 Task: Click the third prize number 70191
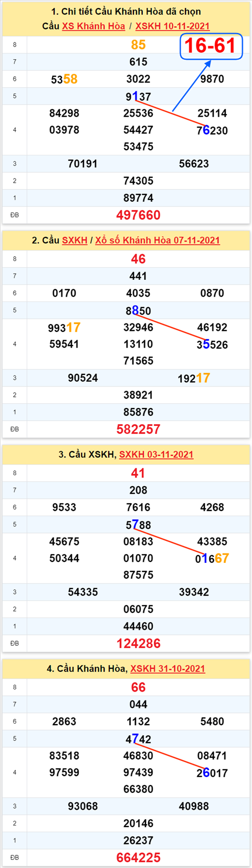83,164
